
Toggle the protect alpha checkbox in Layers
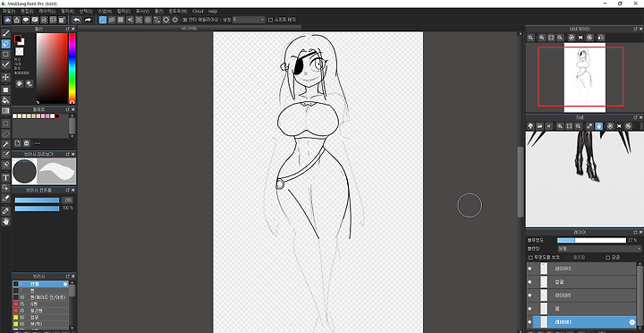(530, 257)
